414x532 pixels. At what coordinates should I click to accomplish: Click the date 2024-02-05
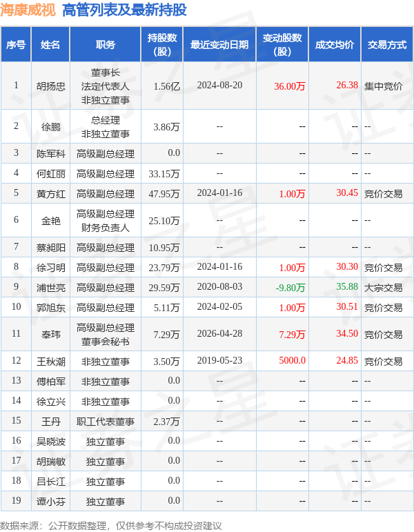[219, 307]
